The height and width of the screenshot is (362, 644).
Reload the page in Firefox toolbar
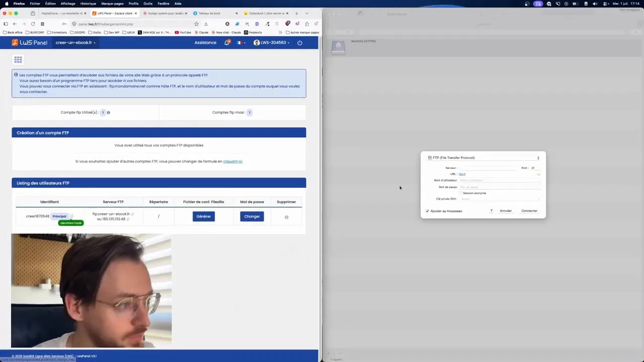point(33,24)
